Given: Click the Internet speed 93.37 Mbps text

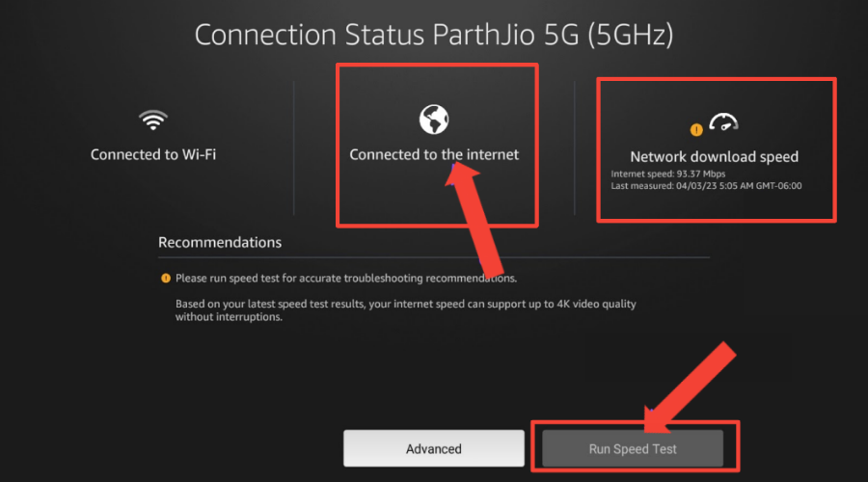Looking at the screenshot, I should tap(668, 174).
